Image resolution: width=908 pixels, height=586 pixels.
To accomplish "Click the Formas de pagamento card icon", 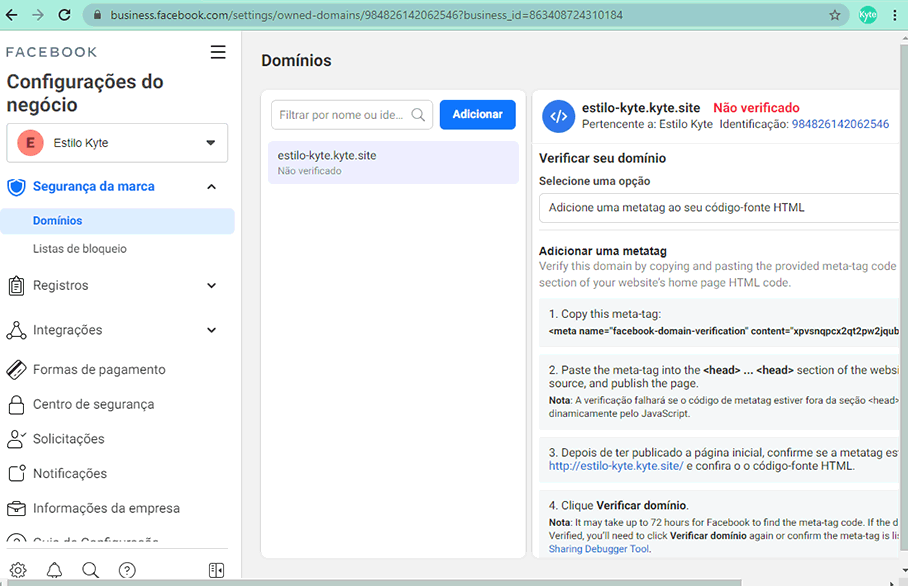I will (16, 369).
